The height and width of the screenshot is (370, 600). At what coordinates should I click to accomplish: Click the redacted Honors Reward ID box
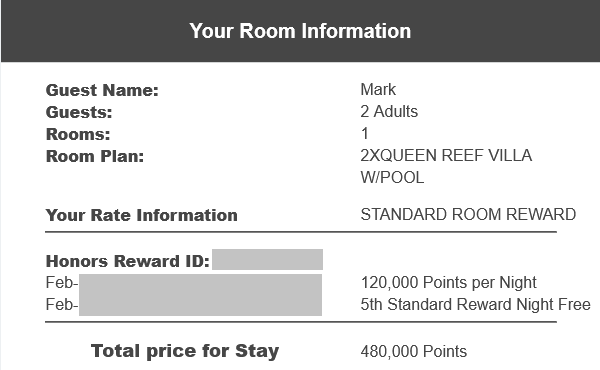pyautogui.click(x=267, y=259)
